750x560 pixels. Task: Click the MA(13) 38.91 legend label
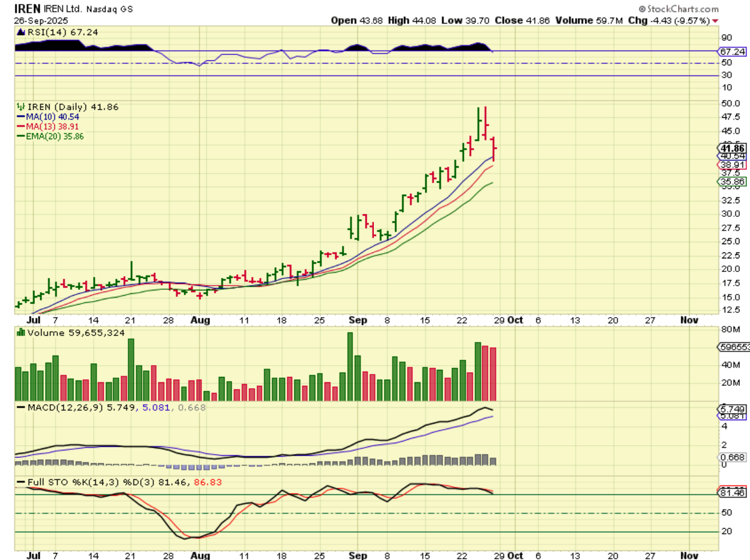tap(53, 126)
